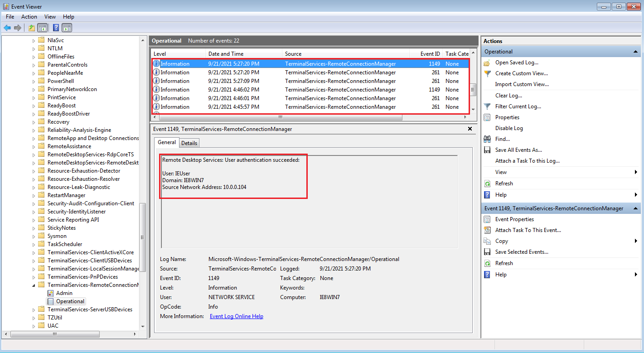Open the View menu in menu bar

pos(50,17)
